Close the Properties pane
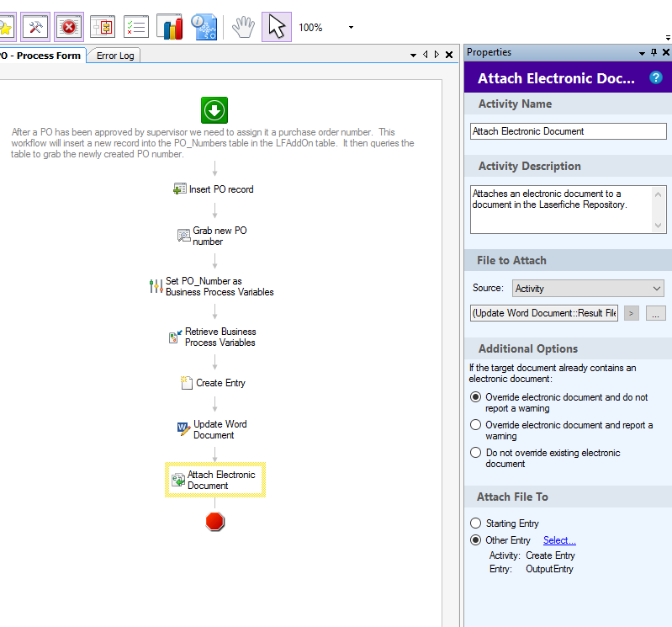This screenshot has width=672, height=627. (x=666, y=52)
